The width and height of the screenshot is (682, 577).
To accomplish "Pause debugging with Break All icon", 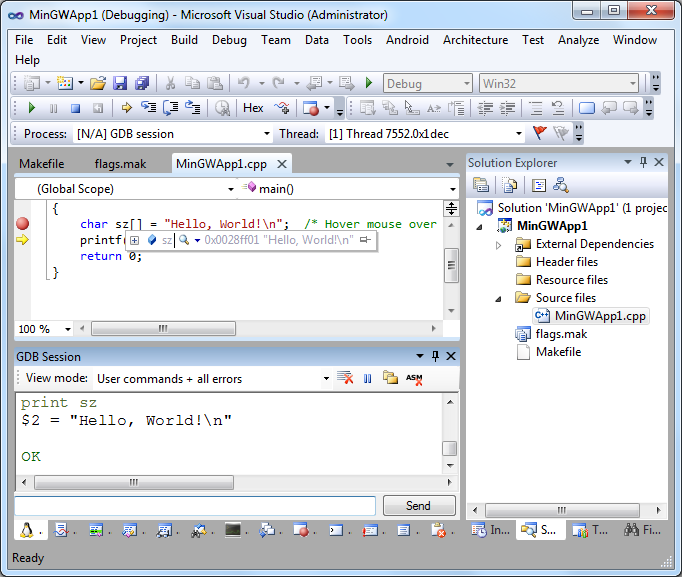I will pos(53,108).
